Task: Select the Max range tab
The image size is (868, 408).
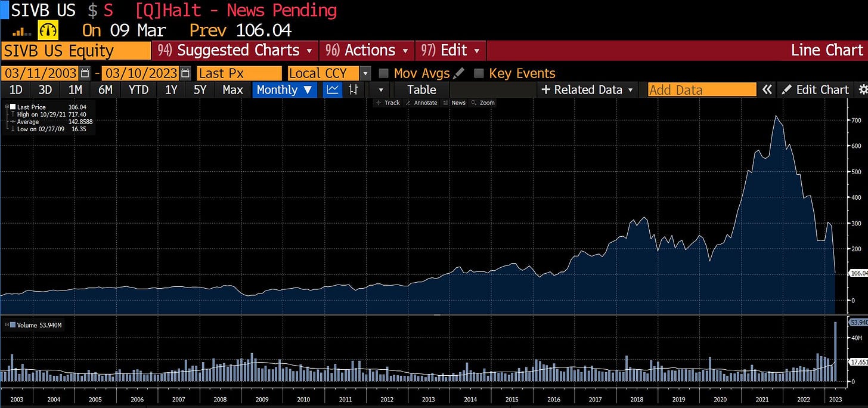Action: click(232, 89)
